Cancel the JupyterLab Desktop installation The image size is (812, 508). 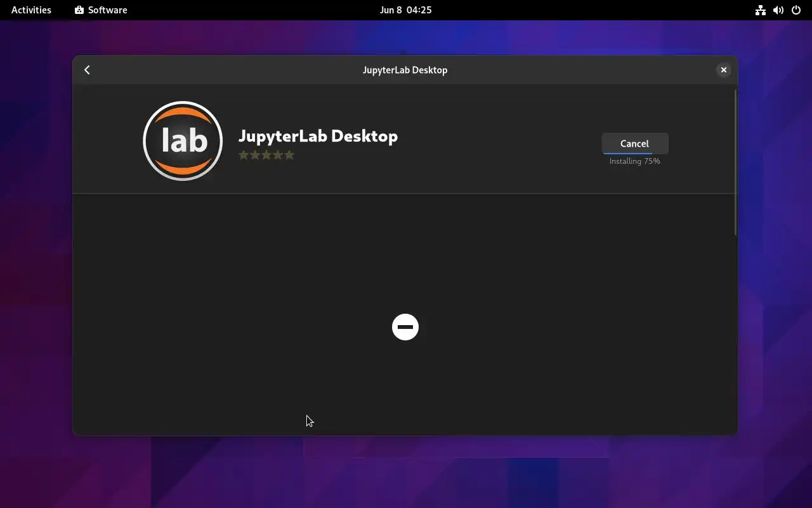[634, 144]
